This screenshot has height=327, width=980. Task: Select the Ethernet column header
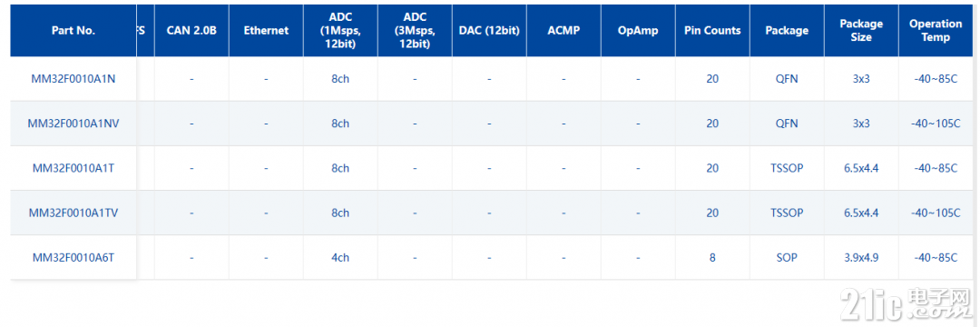[x=266, y=31]
